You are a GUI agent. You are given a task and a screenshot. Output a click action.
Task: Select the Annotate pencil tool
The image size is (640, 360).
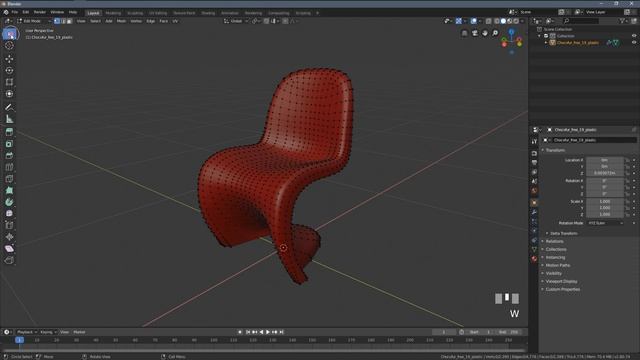(x=9, y=107)
